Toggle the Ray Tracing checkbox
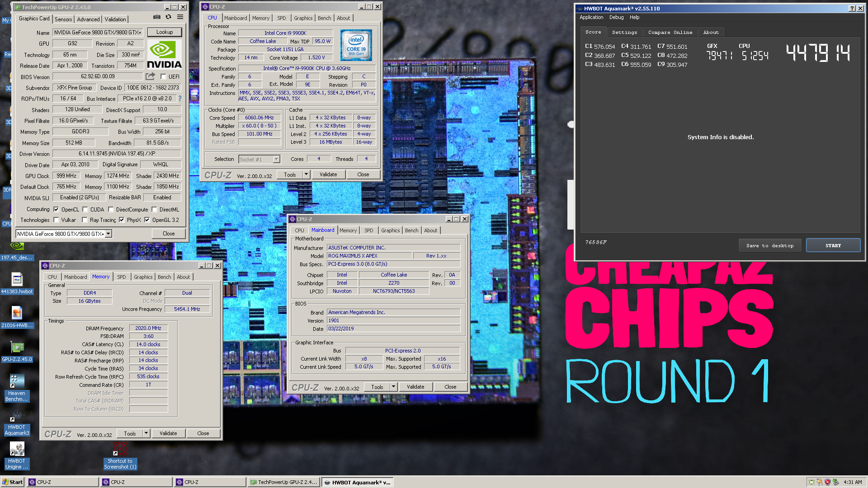Screen dimensions: 868x488 pyautogui.click(x=85, y=220)
